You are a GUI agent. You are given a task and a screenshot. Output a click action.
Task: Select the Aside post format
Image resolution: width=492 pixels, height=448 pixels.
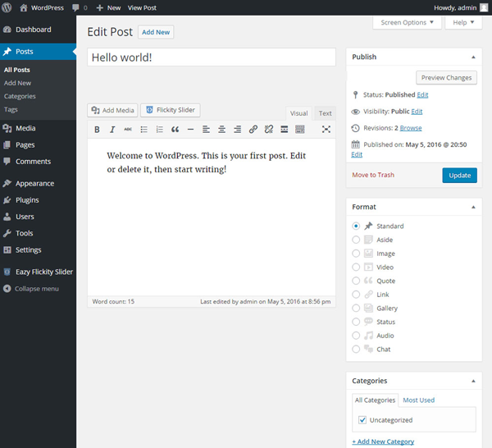click(x=356, y=240)
